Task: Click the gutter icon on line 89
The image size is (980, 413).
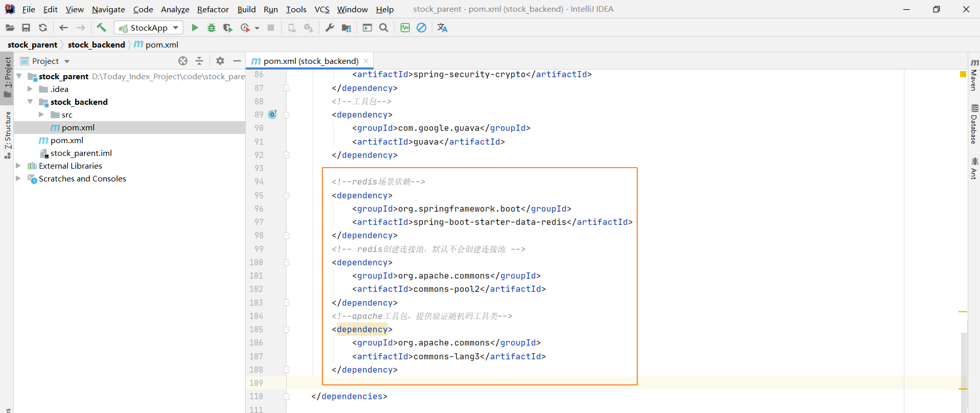Action: (272, 114)
